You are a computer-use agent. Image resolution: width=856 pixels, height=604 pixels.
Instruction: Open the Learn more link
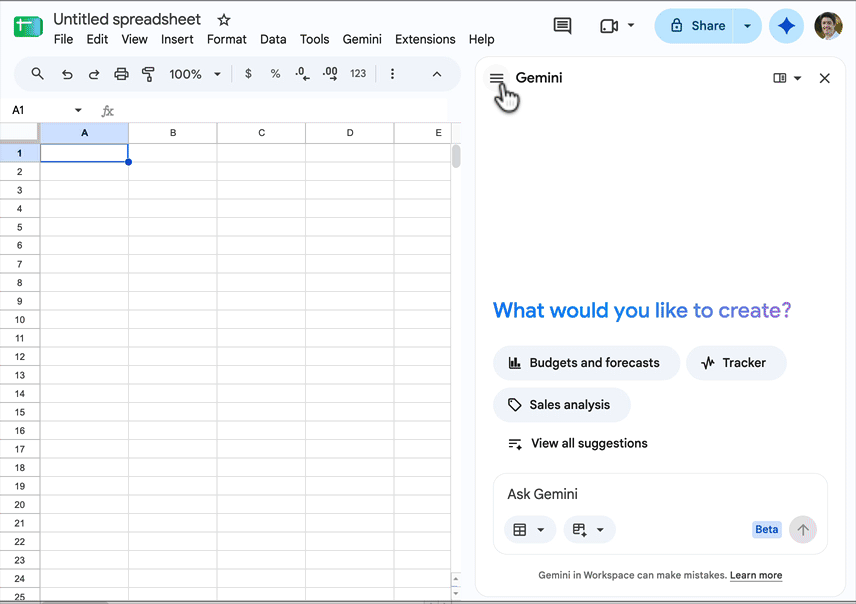coord(756,575)
